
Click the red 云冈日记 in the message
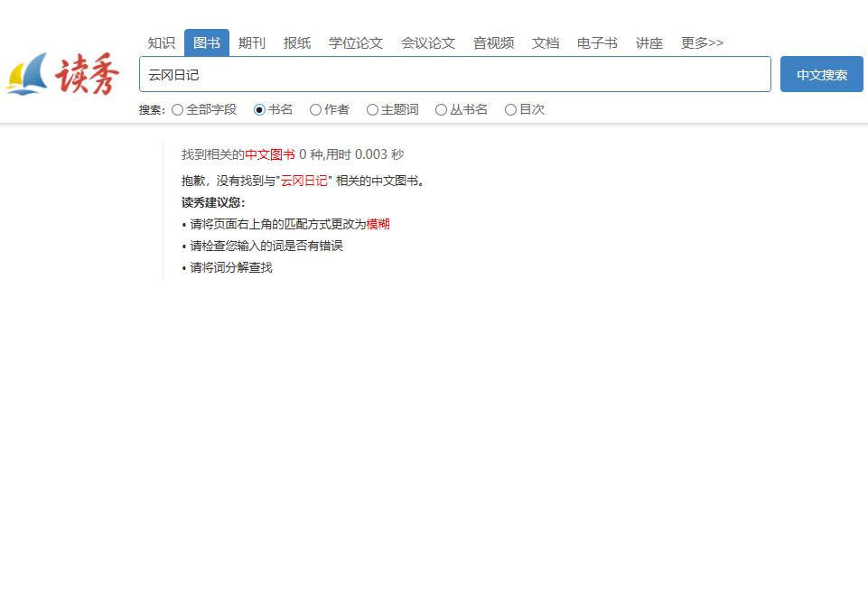click(303, 181)
